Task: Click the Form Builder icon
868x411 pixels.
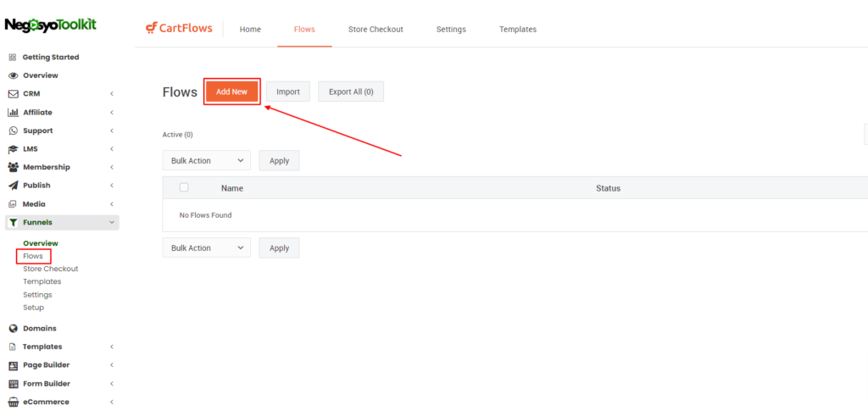Action: (x=14, y=384)
